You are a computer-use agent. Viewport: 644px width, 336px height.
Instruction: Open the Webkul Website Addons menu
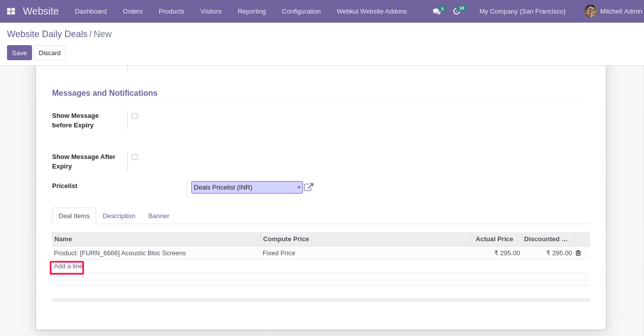click(x=372, y=11)
